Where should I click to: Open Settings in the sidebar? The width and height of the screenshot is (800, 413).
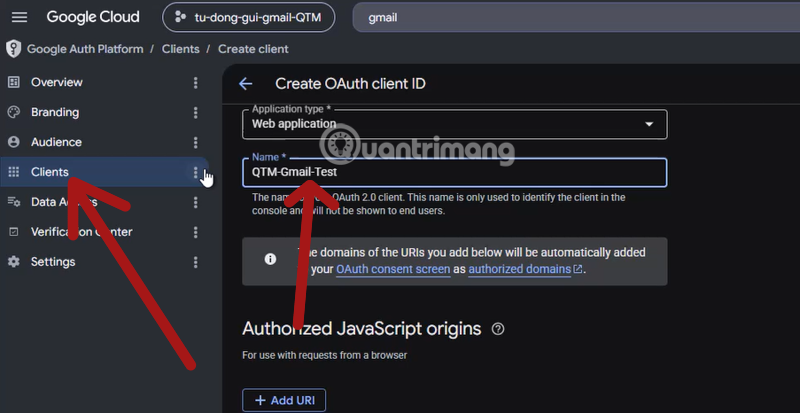104,262
